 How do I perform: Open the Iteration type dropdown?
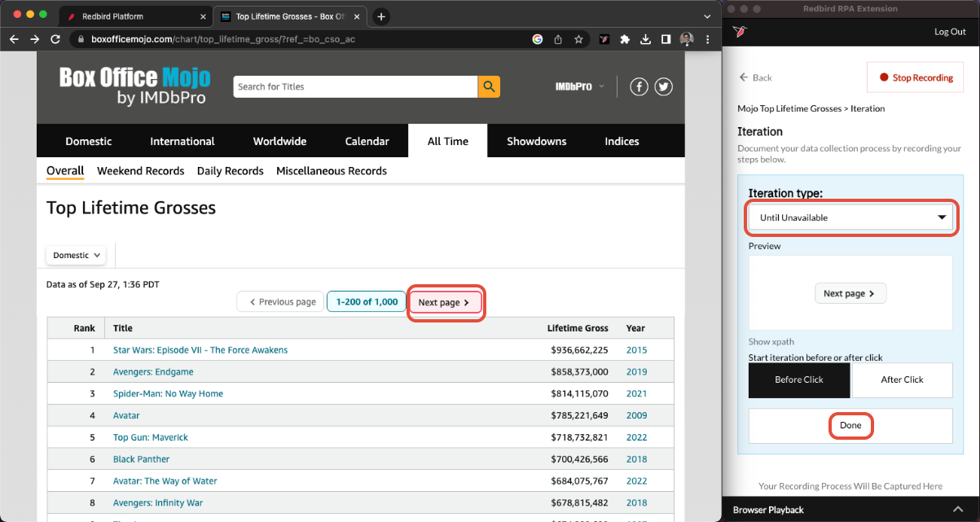(x=851, y=217)
